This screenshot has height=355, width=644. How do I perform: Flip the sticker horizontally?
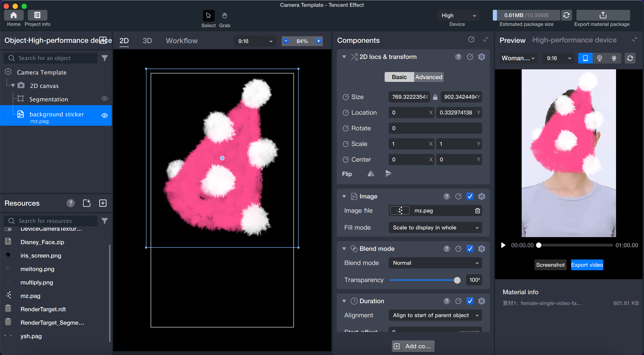click(371, 174)
